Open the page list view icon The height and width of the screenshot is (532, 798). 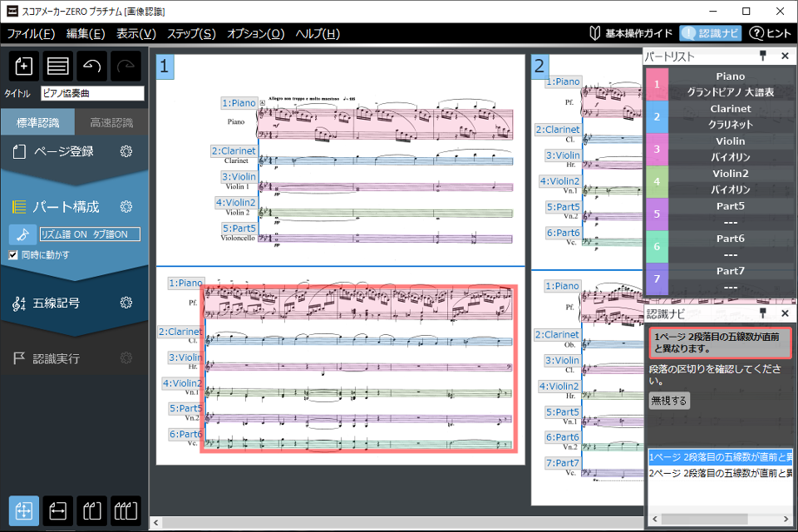pos(57,66)
